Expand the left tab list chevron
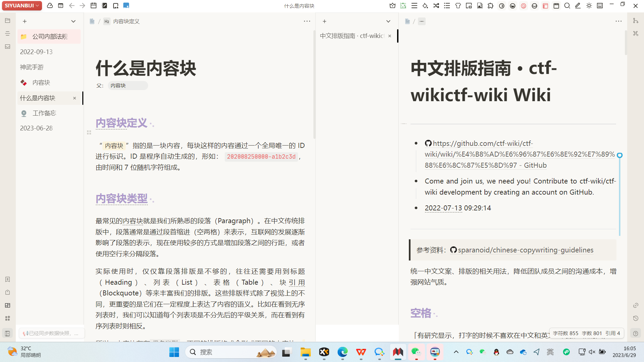 [x=73, y=22]
